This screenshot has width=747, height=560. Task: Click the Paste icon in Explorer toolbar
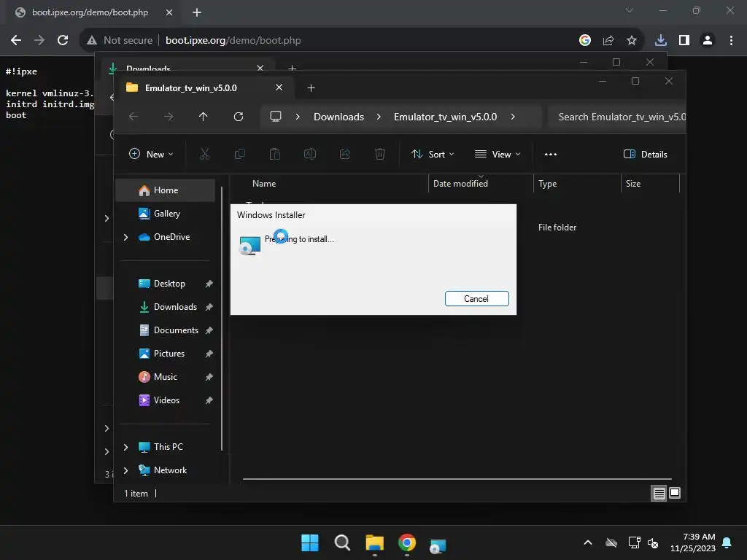[275, 154]
